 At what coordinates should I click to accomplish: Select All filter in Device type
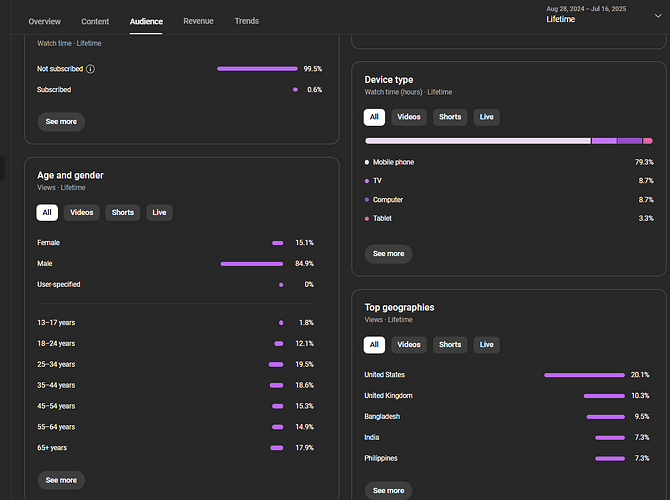pyautogui.click(x=374, y=117)
